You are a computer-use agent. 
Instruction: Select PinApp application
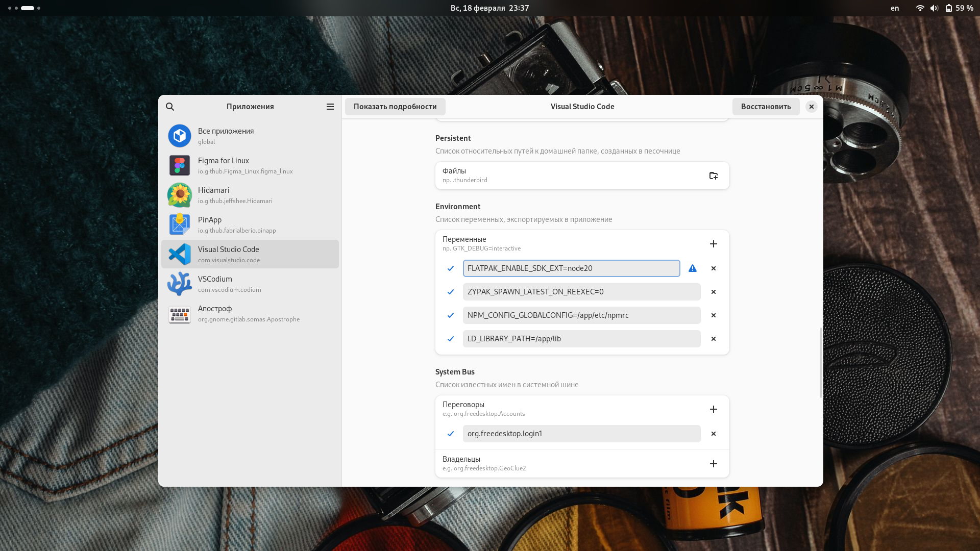coord(250,224)
